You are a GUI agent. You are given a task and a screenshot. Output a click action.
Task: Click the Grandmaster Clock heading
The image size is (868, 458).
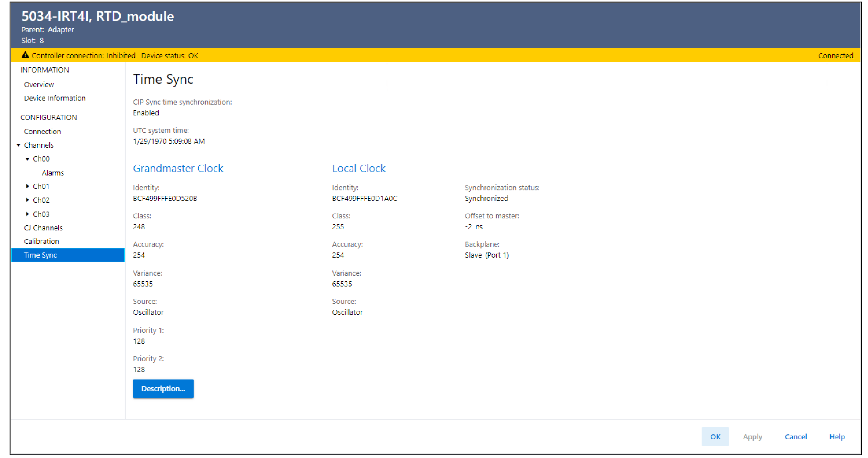click(178, 168)
